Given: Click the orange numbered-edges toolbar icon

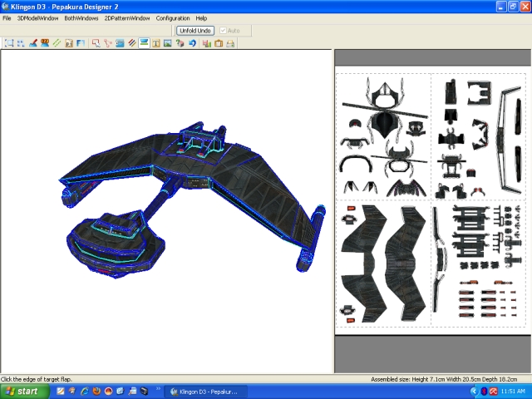Looking at the screenshot, I should point(45,43).
